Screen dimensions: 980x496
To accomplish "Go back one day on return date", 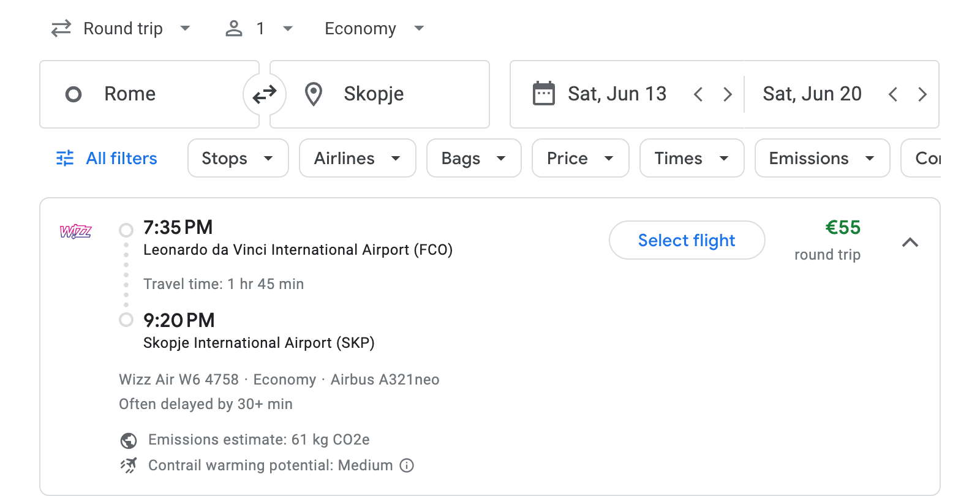I will (x=894, y=94).
